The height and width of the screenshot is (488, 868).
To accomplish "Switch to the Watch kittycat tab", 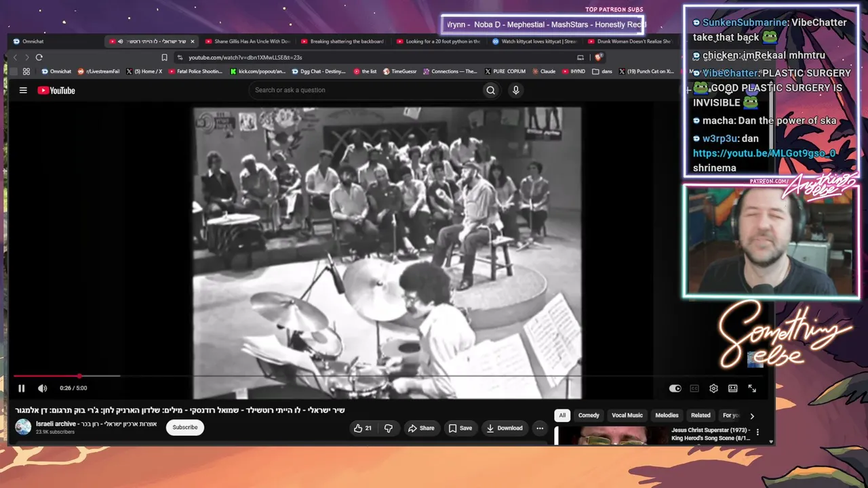I will click(x=534, y=41).
